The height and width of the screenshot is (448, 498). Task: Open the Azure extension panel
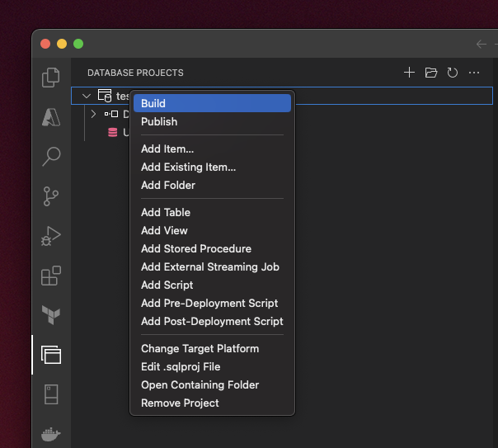(51, 116)
